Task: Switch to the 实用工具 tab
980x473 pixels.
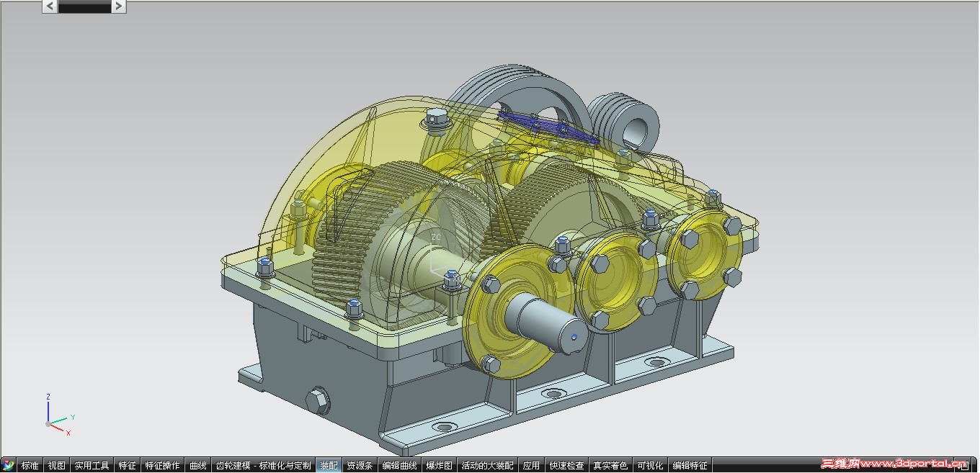Action: pos(92,466)
